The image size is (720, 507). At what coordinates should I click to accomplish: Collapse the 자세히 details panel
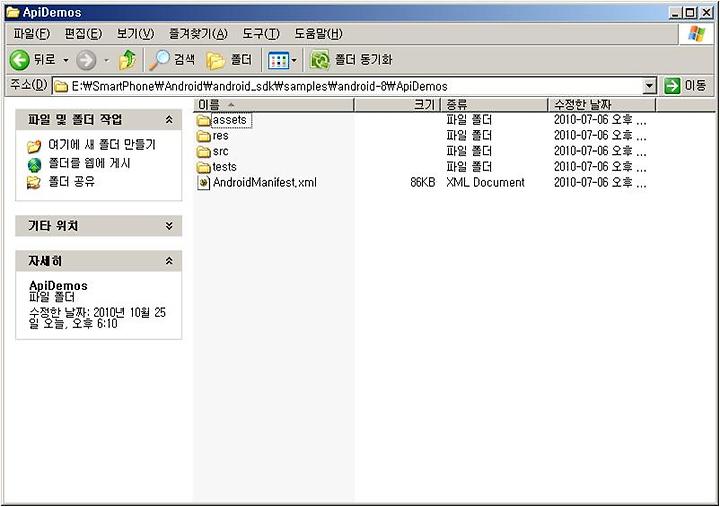click(169, 261)
